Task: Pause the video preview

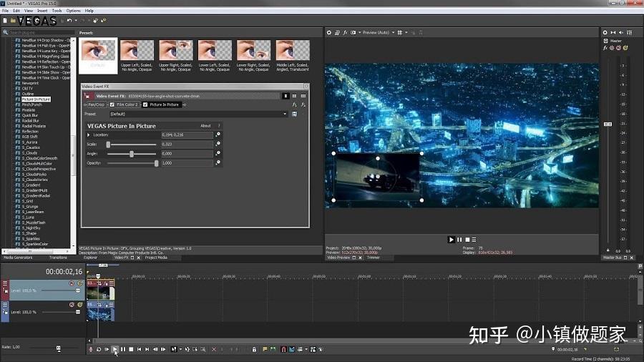Action: [459, 240]
